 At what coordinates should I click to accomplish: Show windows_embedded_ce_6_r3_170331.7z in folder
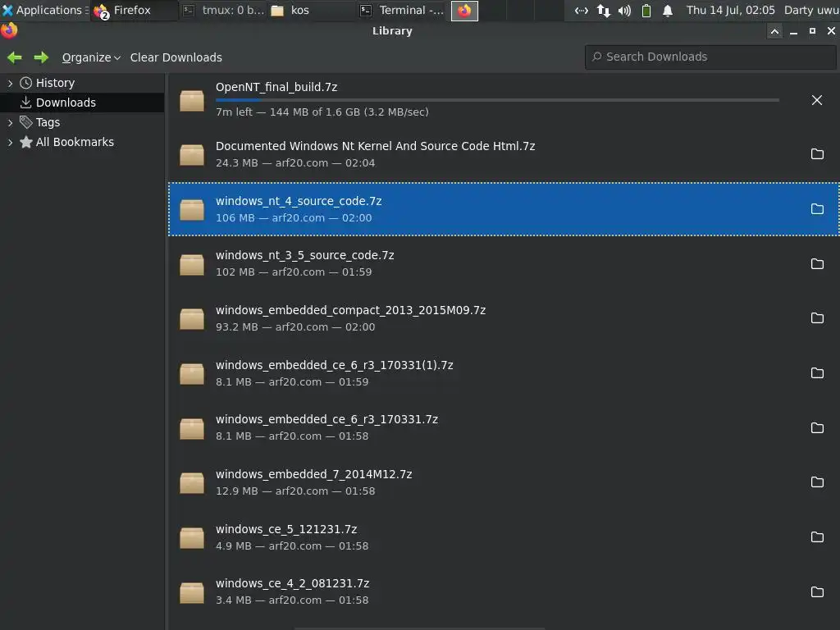point(817,427)
